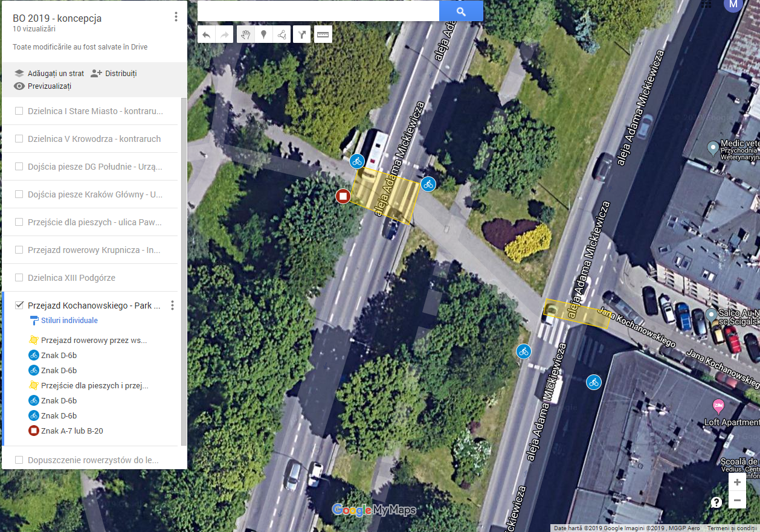This screenshot has width=760, height=532.
Task: Click the Distribuiți share button
Action: point(114,74)
